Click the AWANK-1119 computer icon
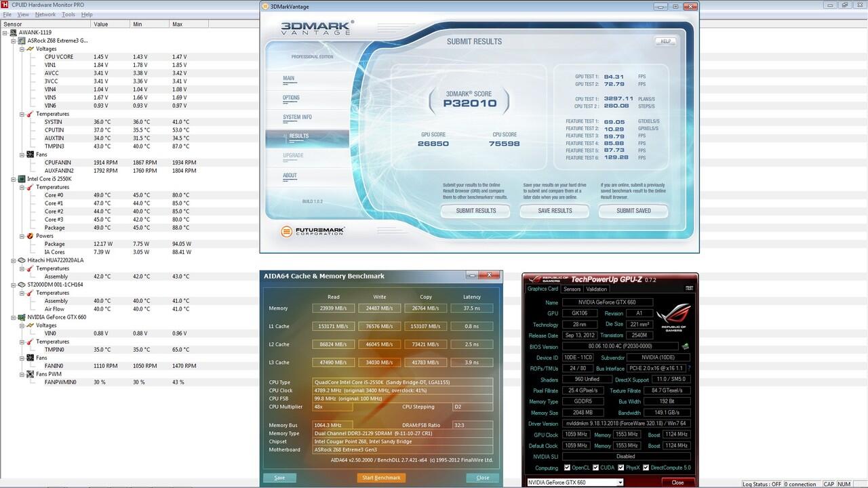The width and height of the screenshot is (868, 488). tap(14, 33)
